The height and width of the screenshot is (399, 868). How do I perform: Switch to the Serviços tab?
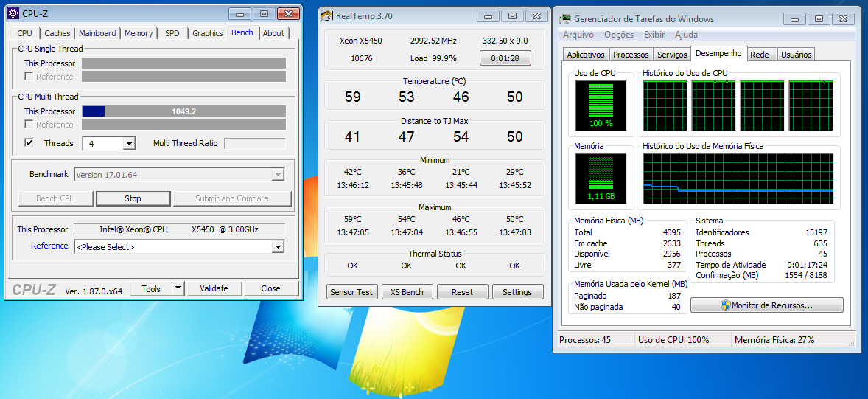[x=672, y=55]
